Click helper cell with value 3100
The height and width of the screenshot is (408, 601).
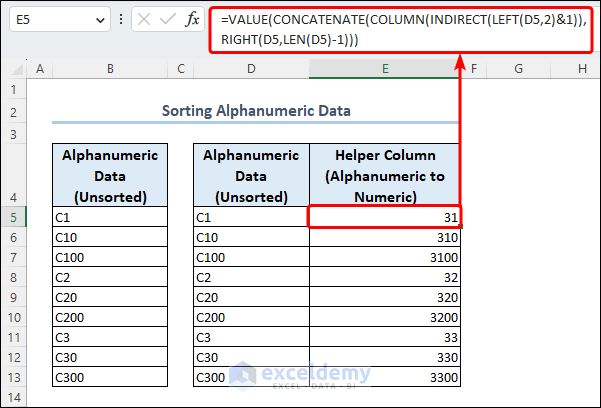tap(385, 257)
